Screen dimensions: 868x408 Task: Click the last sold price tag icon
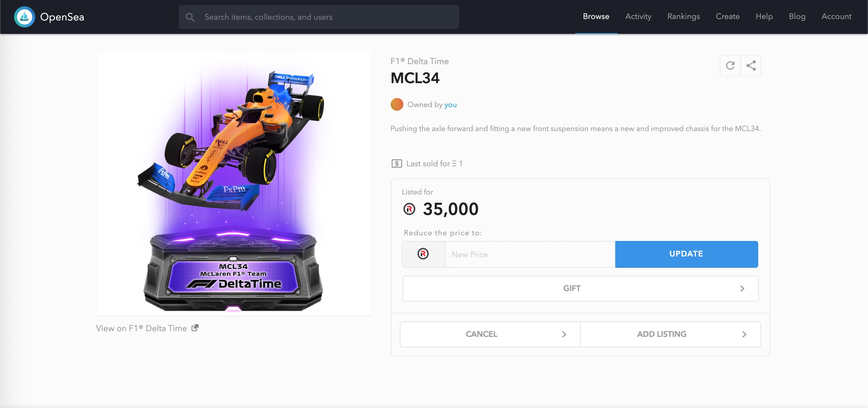[x=397, y=163]
